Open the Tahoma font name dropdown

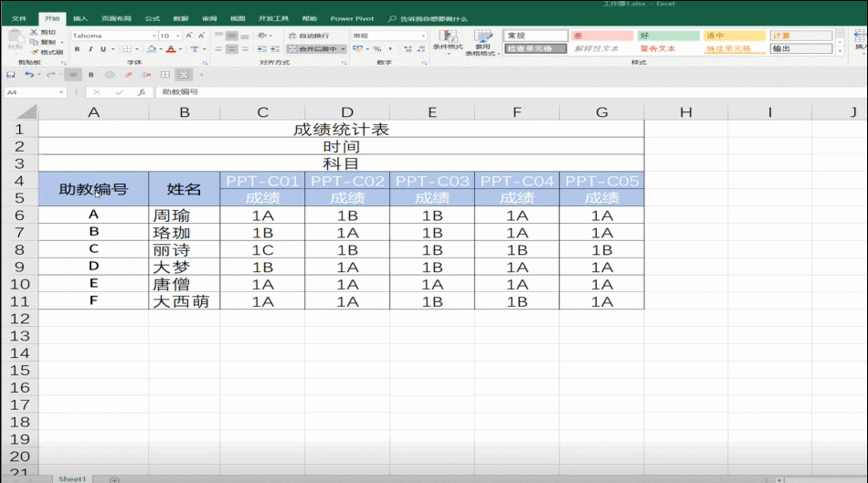[154, 36]
